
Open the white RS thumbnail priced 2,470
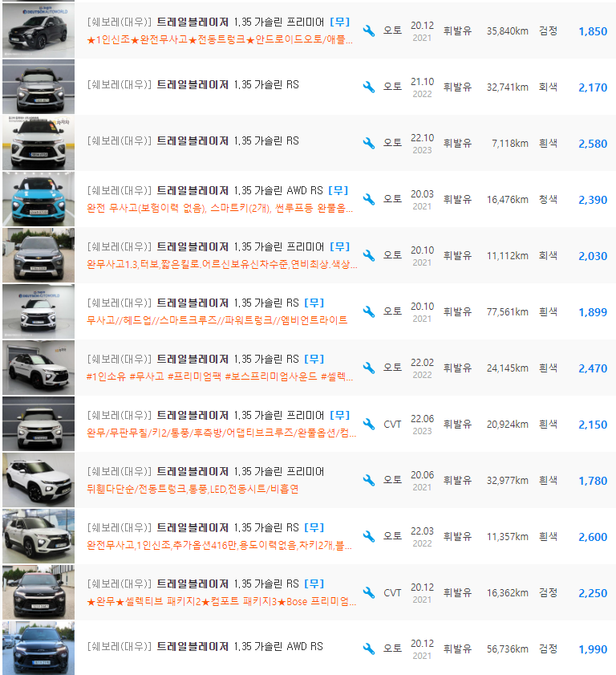pos(38,368)
